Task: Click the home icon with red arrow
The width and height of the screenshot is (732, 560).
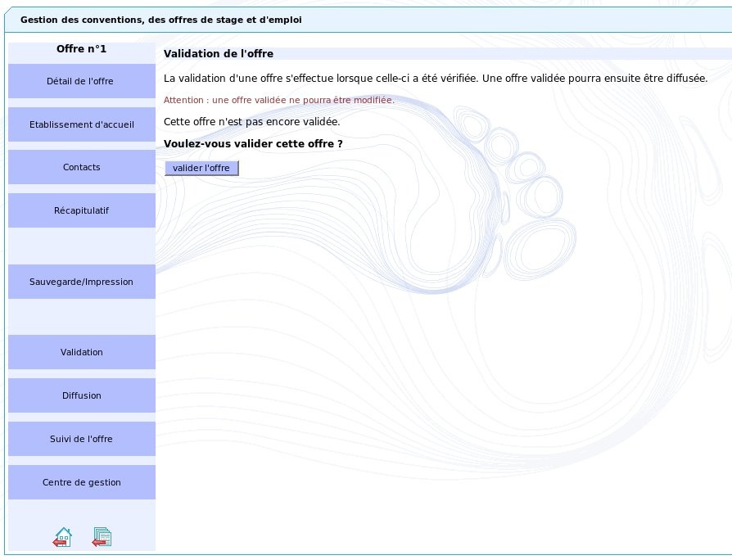Action: [x=62, y=537]
